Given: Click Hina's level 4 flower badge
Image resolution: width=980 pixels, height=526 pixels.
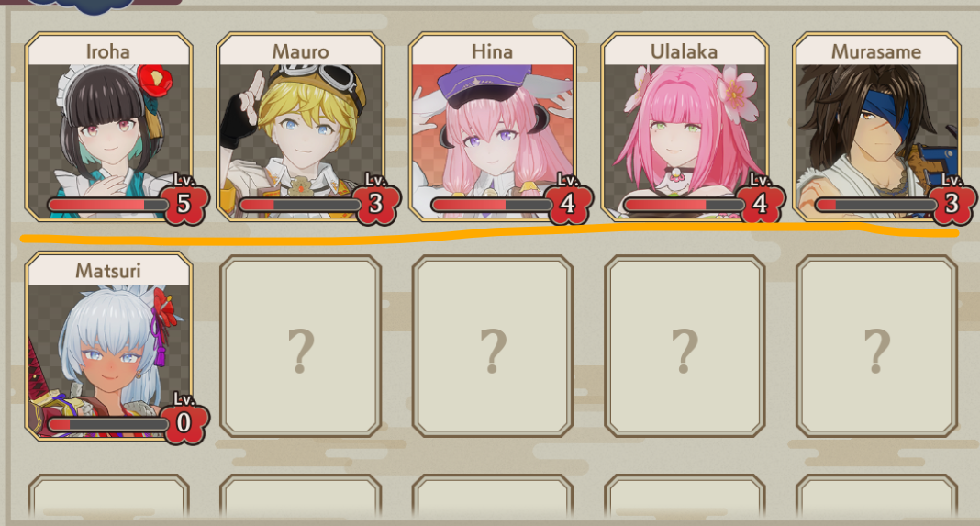Looking at the screenshot, I should pyautogui.click(x=567, y=203).
